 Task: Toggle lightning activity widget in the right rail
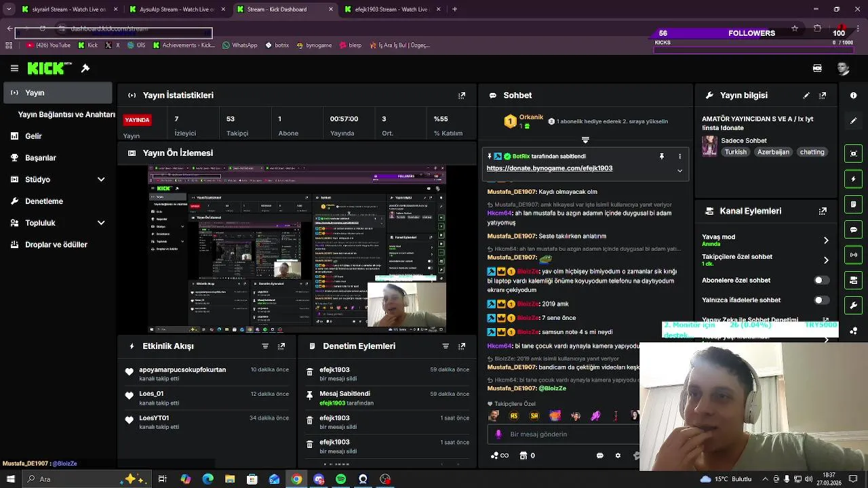(854, 179)
